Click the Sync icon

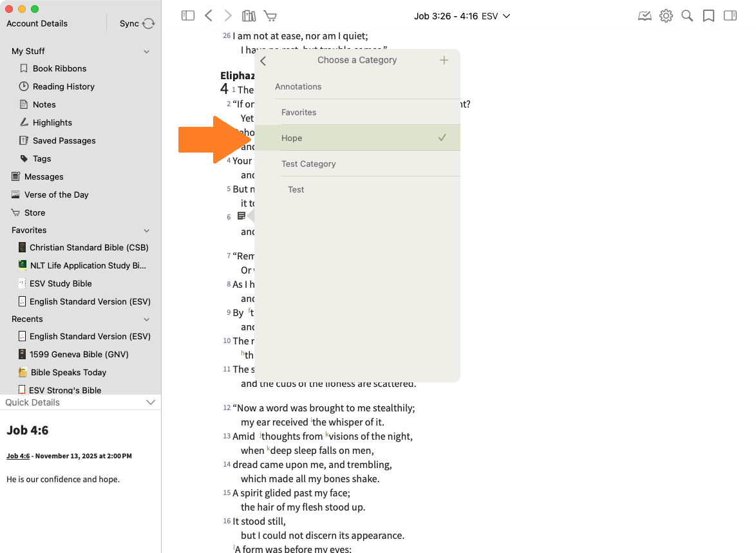148,24
